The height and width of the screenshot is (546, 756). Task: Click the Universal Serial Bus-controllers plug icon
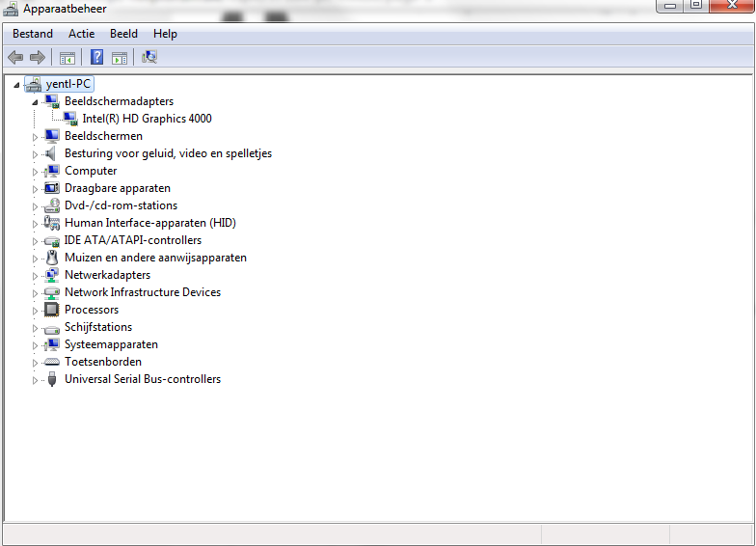(x=52, y=379)
